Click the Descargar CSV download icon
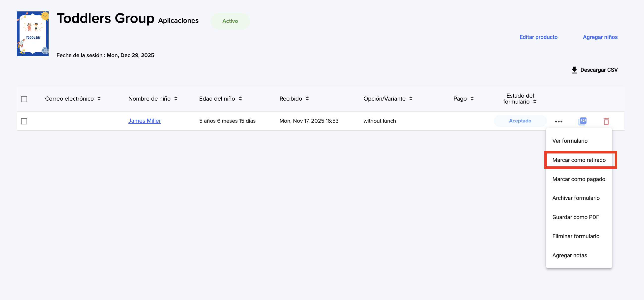Image resolution: width=644 pixels, height=300 pixels. point(574,70)
